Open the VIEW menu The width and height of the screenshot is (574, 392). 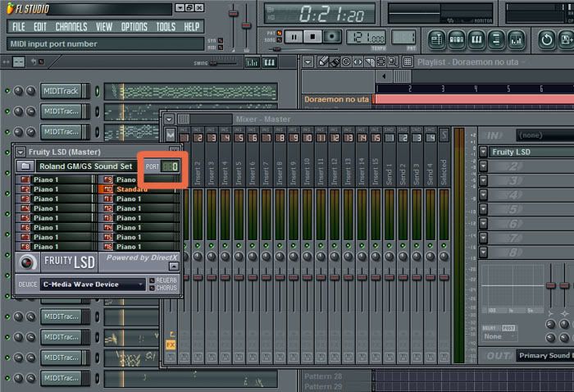tap(104, 27)
